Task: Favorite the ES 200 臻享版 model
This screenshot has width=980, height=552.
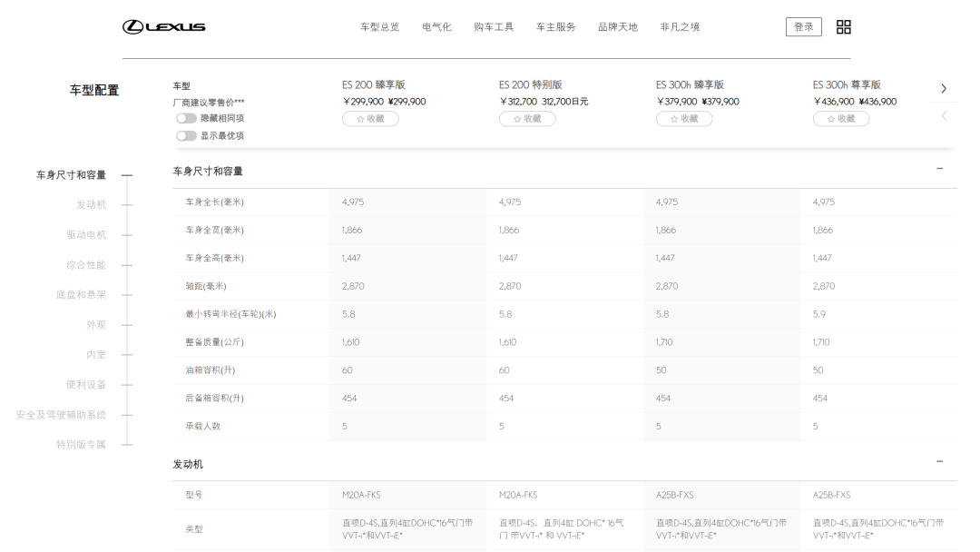Action: point(370,119)
